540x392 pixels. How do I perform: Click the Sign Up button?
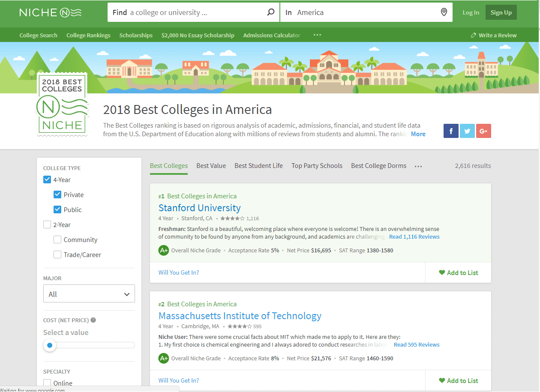coord(501,12)
